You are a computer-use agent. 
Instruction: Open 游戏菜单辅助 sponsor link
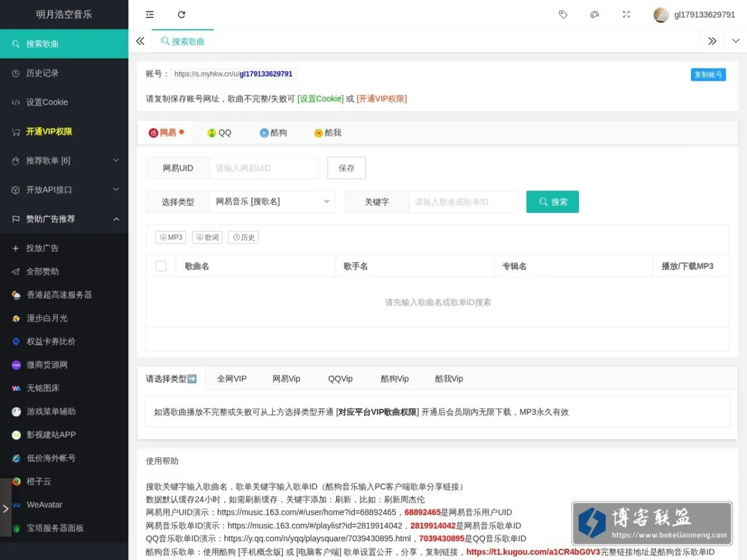[64, 411]
